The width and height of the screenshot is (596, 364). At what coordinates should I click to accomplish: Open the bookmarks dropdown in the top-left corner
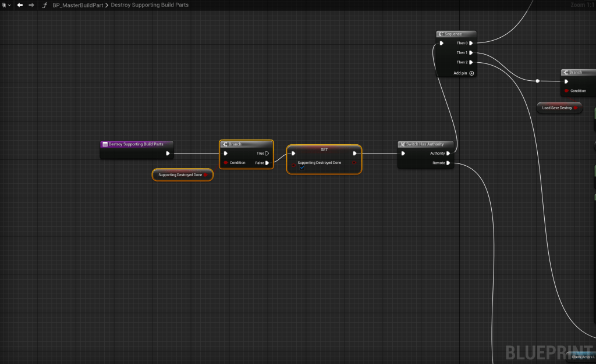coord(6,5)
